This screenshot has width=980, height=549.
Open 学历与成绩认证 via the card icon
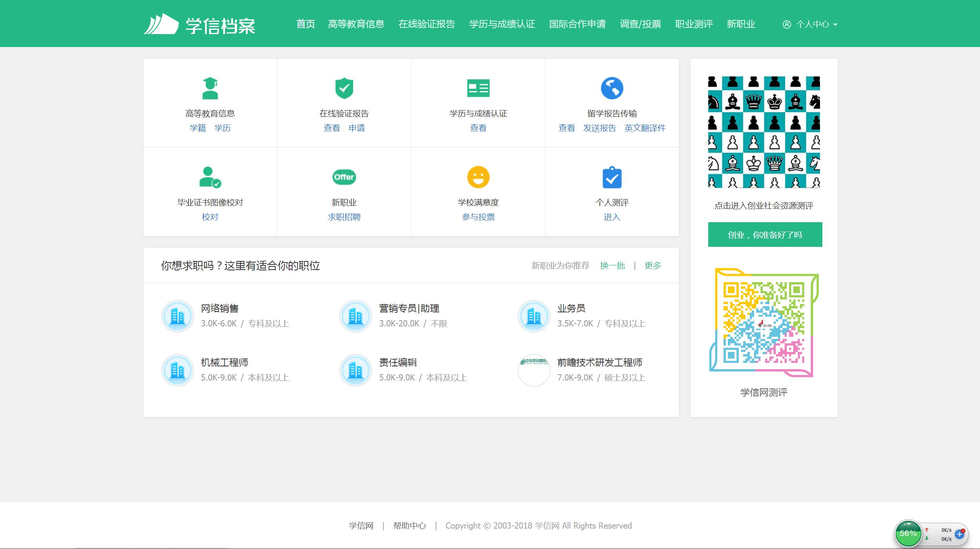(x=478, y=89)
